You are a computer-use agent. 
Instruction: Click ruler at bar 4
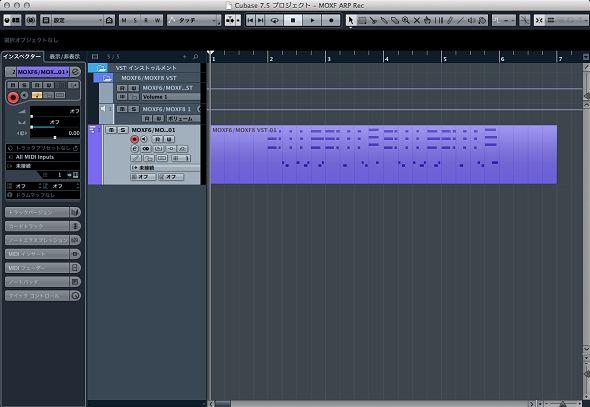pyautogui.click(x=384, y=57)
